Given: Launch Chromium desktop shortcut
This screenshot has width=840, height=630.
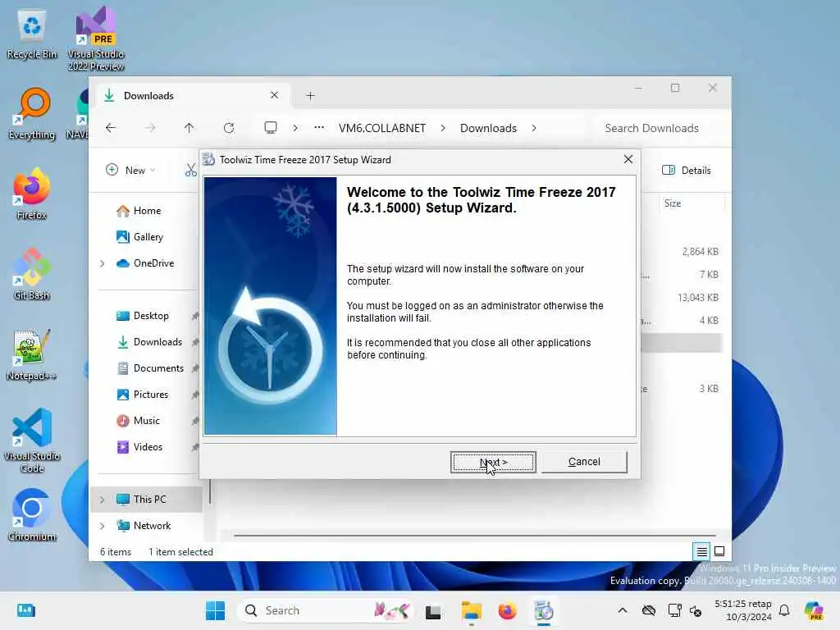Looking at the screenshot, I should (x=32, y=515).
